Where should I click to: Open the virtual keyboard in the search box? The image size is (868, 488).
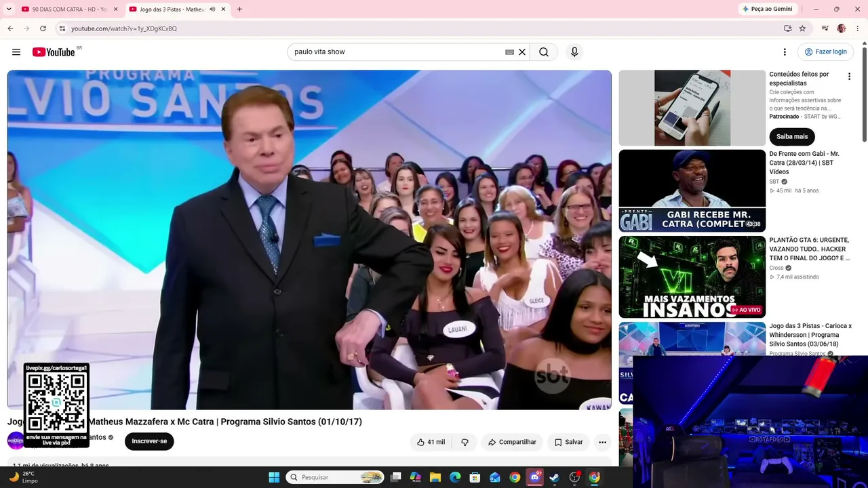509,52
